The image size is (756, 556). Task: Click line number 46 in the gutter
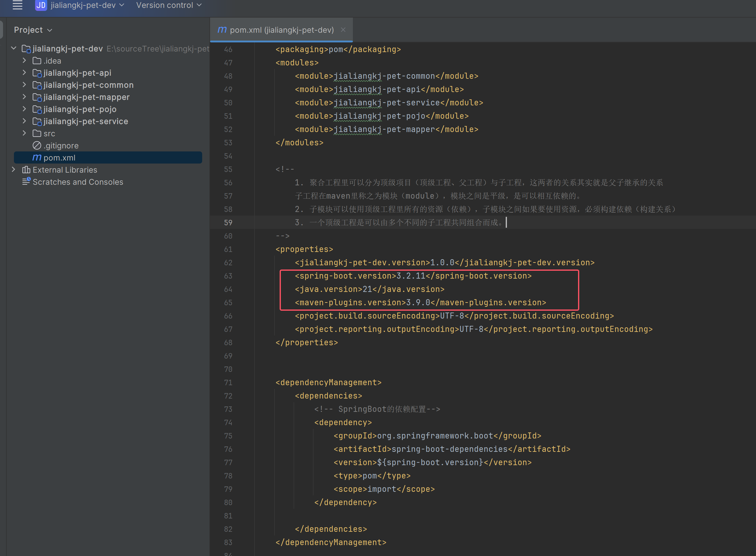coord(228,49)
